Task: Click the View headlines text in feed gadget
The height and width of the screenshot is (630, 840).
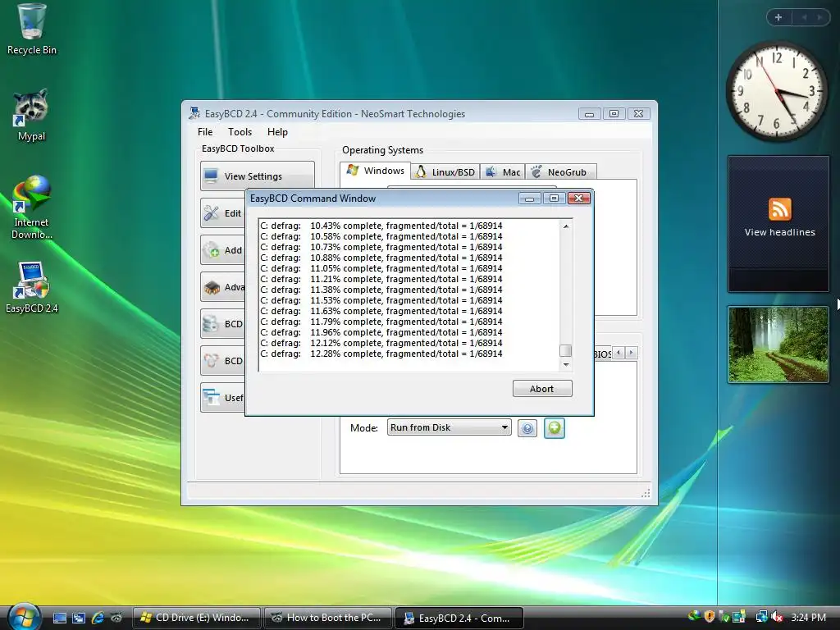Action: [779, 232]
